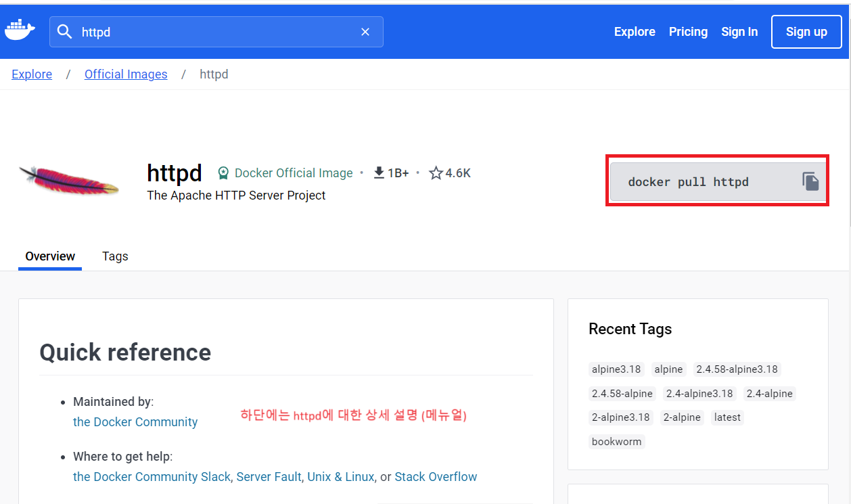
Task: Click the Where to get help label
Action: point(122,457)
